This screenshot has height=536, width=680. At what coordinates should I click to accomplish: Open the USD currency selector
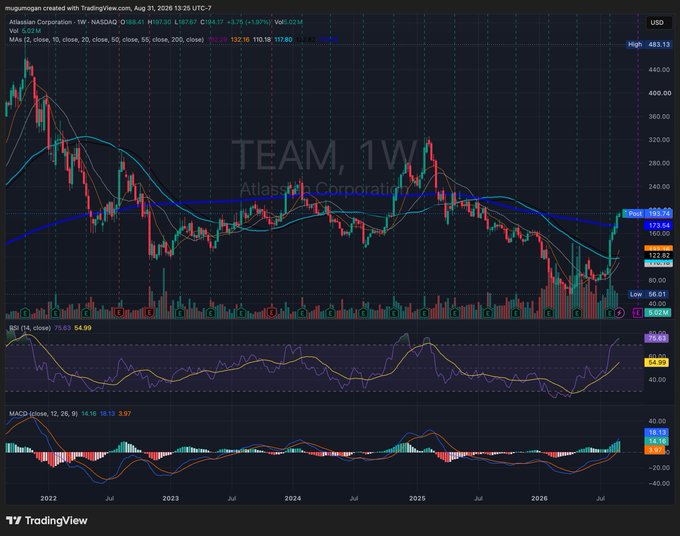[x=657, y=23]
